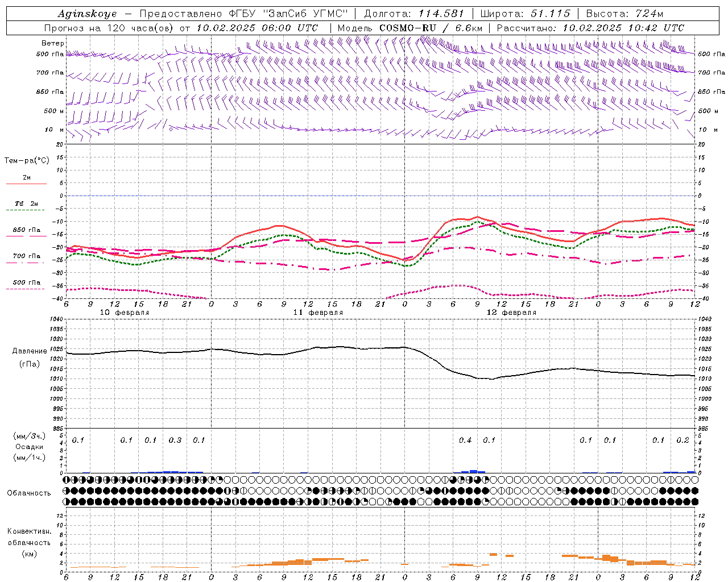Click the Рассчитано: 10.02.2025 10:42 UTC timestamp
This screenshot has height=582, width=728.
590,28
